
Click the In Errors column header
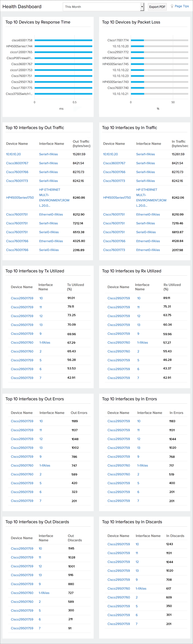pos(177,413)
